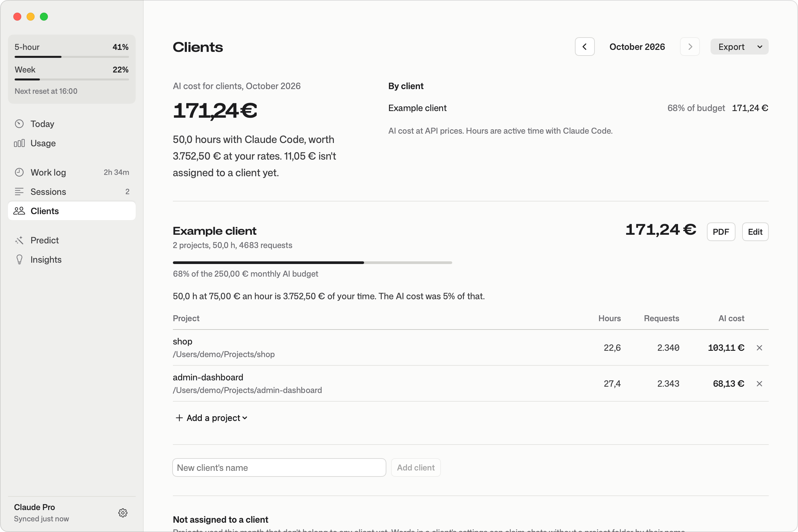Click the Week usage progress bar
The width and height of the screenshot is (798, 532).
coord(71,79)
